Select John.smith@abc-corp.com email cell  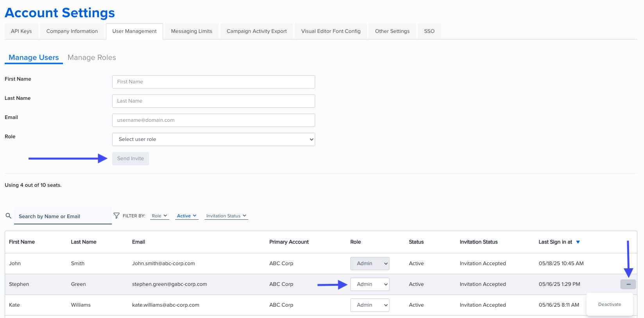(x=163, y=264)
